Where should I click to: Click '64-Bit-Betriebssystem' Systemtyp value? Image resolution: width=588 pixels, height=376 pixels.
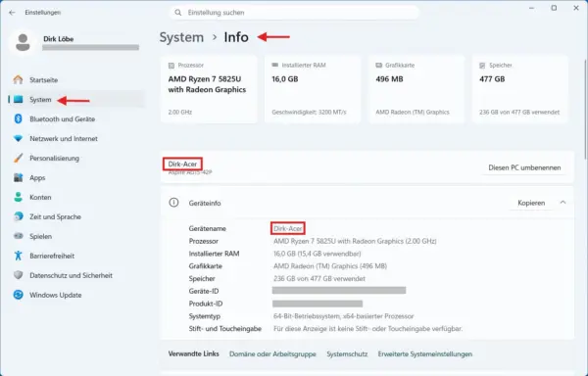tap(344, 316)
